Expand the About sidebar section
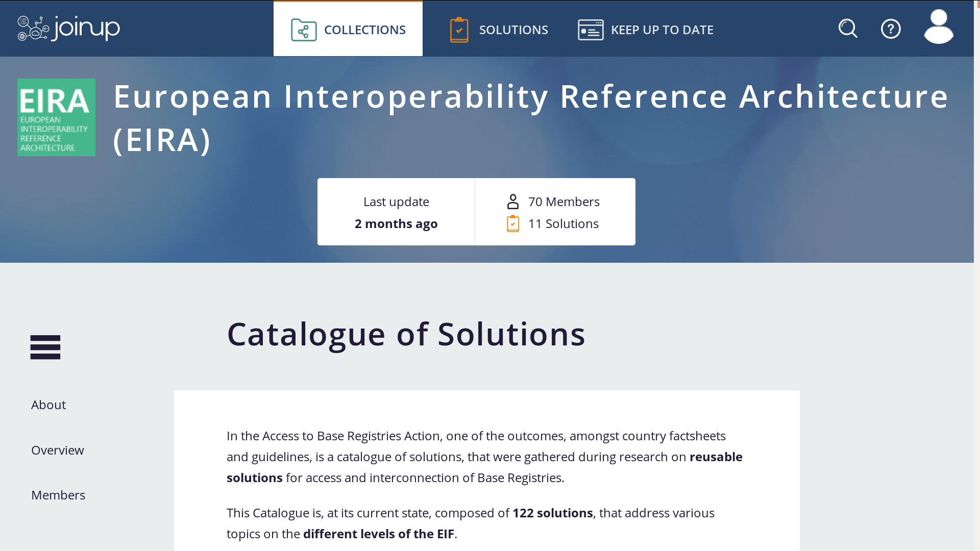Screen dimensions: 980x551 coord(48,405)
